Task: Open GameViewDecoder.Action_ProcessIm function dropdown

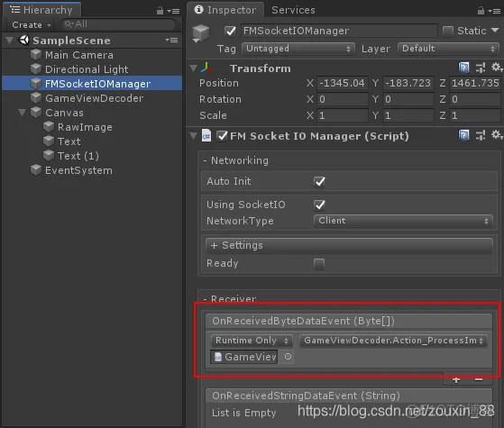Action: click(393, 341)
